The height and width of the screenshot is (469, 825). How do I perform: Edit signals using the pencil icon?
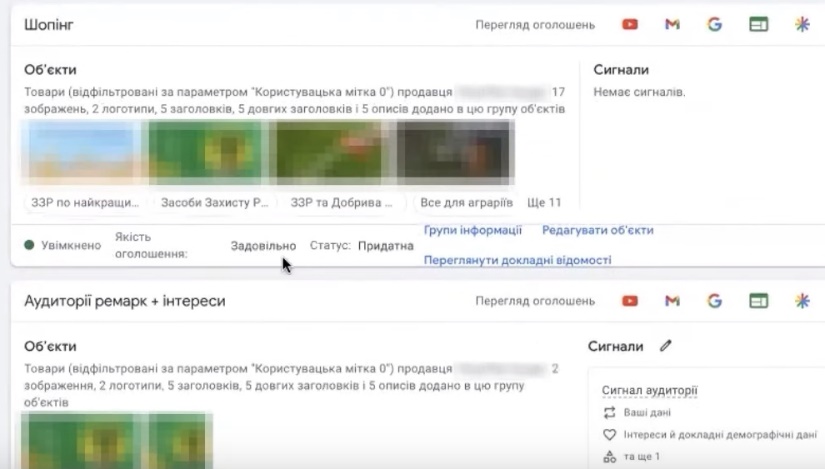pyautogui.click(x=666, y=346)
